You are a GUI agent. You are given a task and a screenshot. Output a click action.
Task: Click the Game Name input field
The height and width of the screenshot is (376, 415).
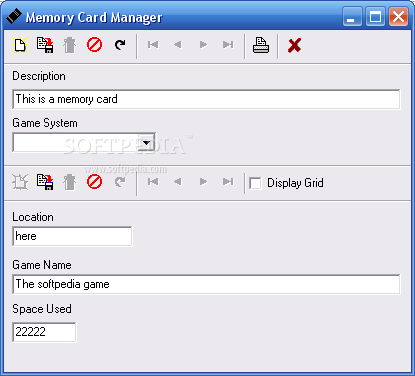206,284
